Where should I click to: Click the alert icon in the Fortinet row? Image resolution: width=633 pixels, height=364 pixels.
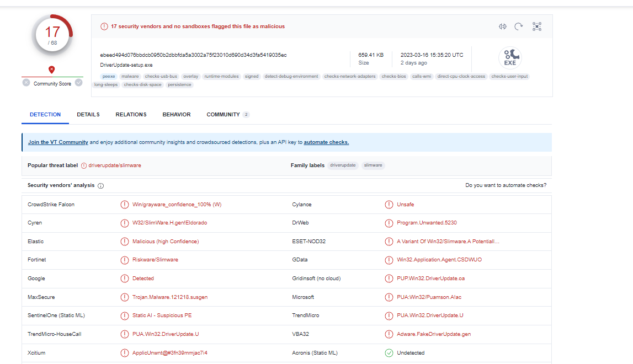[125, 260]
